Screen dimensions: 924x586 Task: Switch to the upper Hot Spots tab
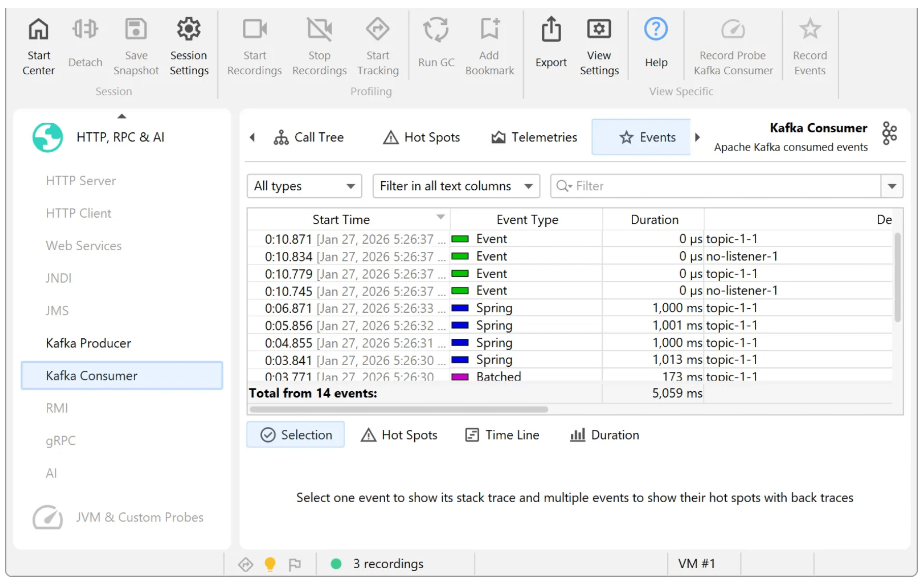pos(421,137)
